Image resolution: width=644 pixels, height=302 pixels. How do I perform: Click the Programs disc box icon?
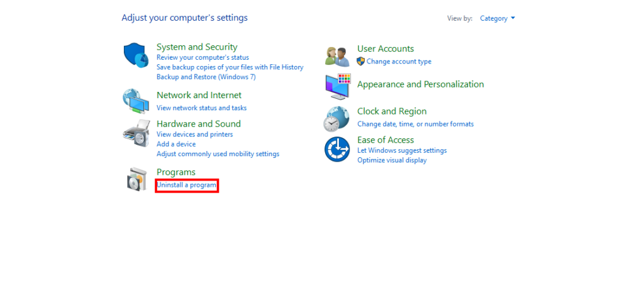tap(135, 179)
